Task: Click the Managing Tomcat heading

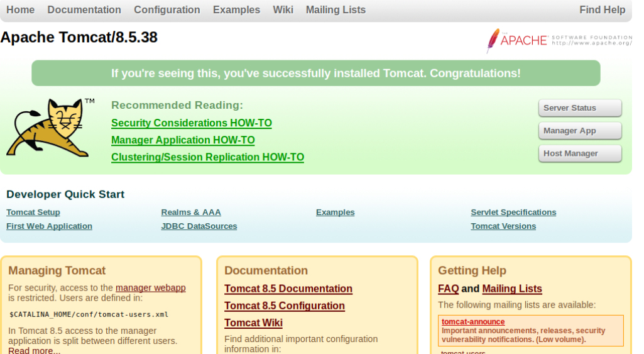Action: click(x=57, y=270)
